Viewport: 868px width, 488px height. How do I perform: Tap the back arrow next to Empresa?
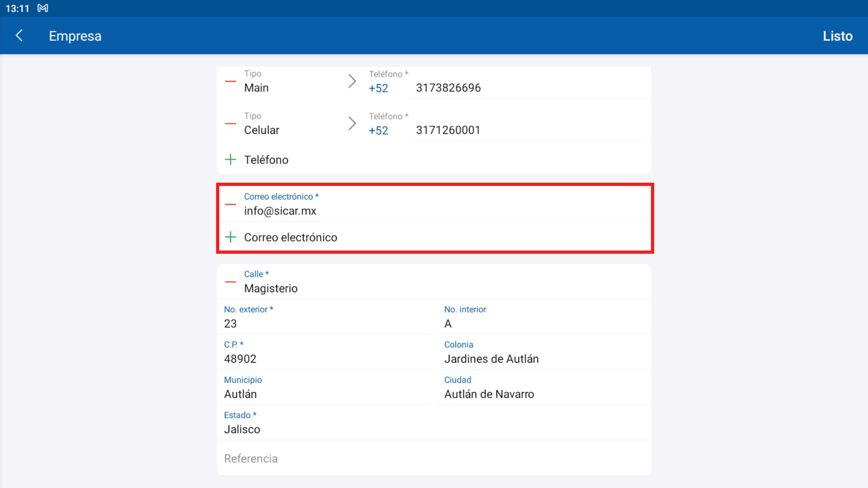[19, 36]
